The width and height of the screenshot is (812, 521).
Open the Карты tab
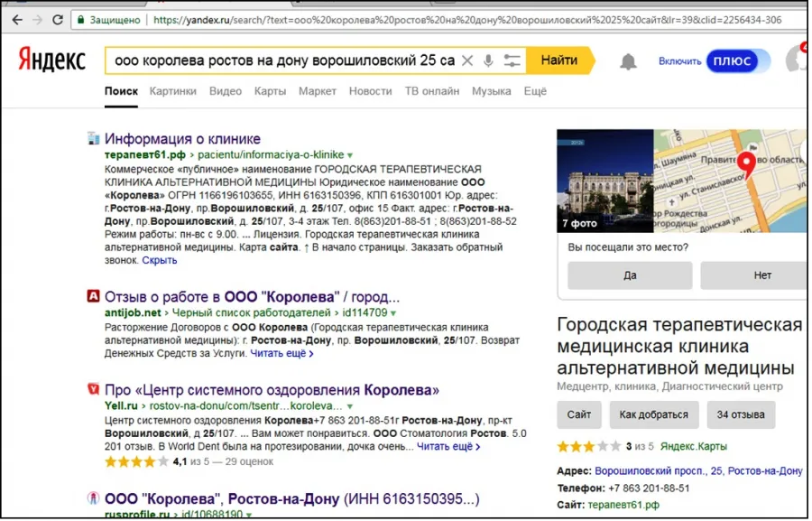pos(270,91)
